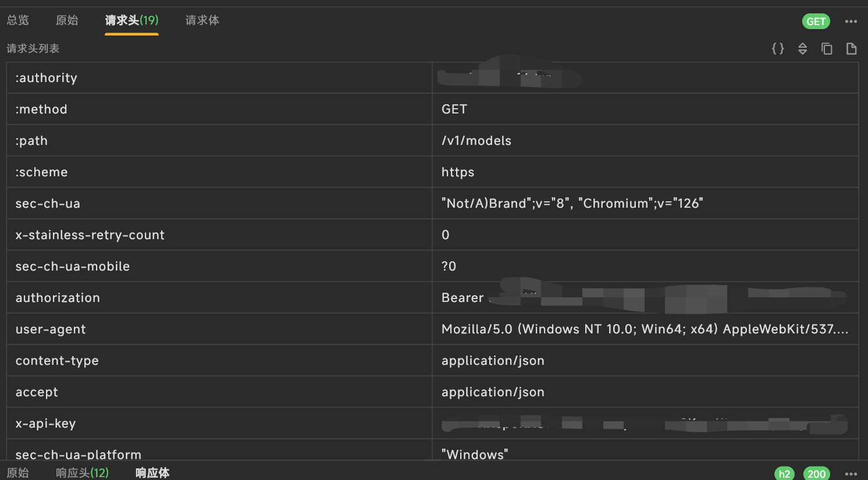This screenshot has height=480, width=868.
Task: Switch to the 总览 tab
Action: (18, 20)
